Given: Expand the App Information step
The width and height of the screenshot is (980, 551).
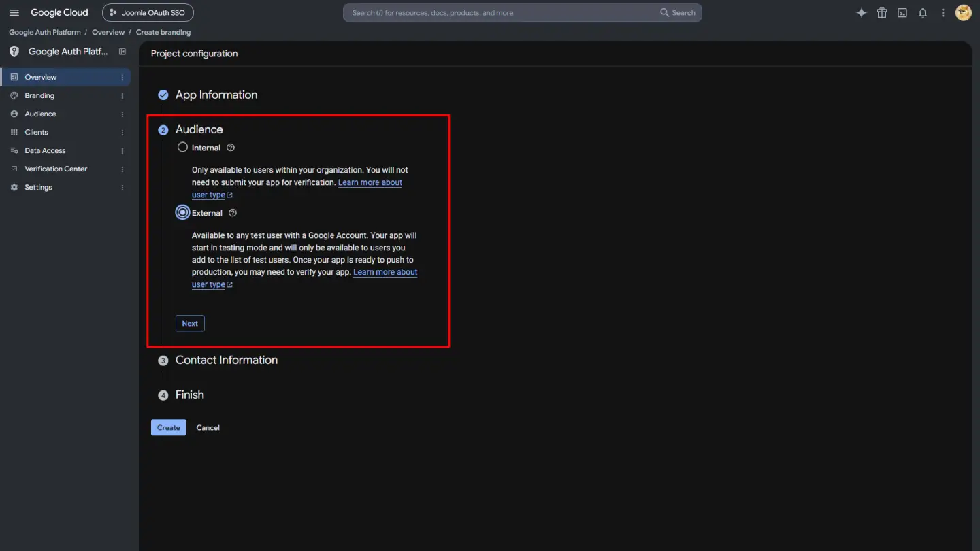Looking at the screenshot, I should [x=216, y=95].
